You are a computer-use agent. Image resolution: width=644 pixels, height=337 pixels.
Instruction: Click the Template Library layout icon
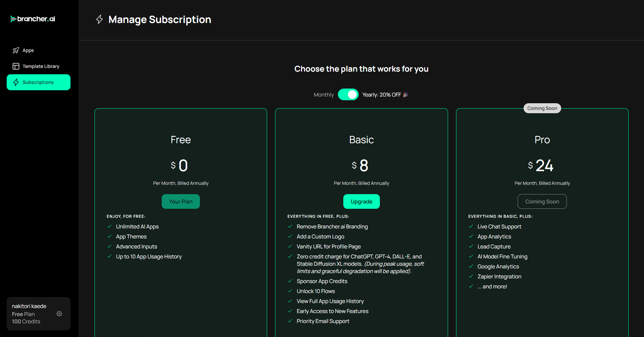[16, 66]
